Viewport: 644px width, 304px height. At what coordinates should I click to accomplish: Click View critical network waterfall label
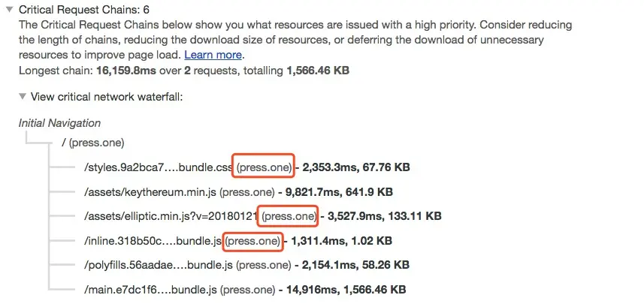[107, 97]
